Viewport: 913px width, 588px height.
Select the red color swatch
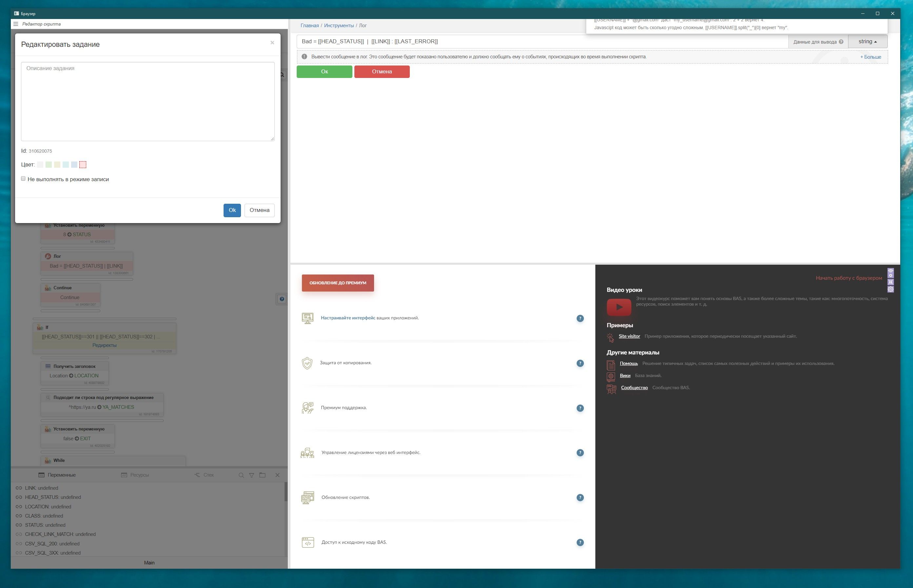click(x=83, y=165)
